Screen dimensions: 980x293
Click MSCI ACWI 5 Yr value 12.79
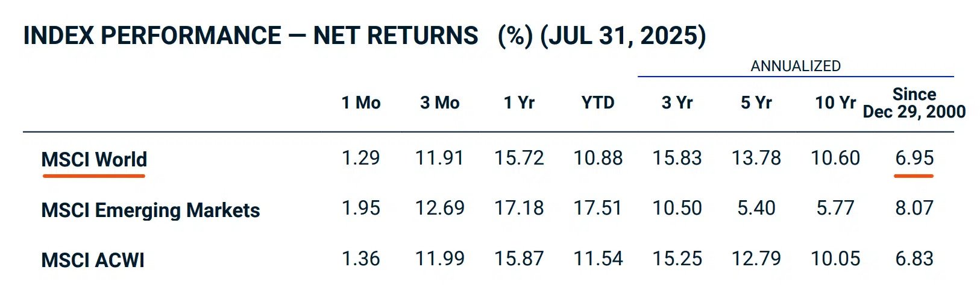(756, 259)
